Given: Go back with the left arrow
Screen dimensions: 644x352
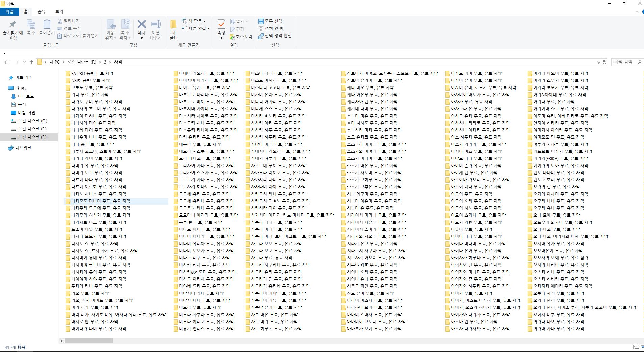Looking at the screenshot, I should (x=6, y=62).
